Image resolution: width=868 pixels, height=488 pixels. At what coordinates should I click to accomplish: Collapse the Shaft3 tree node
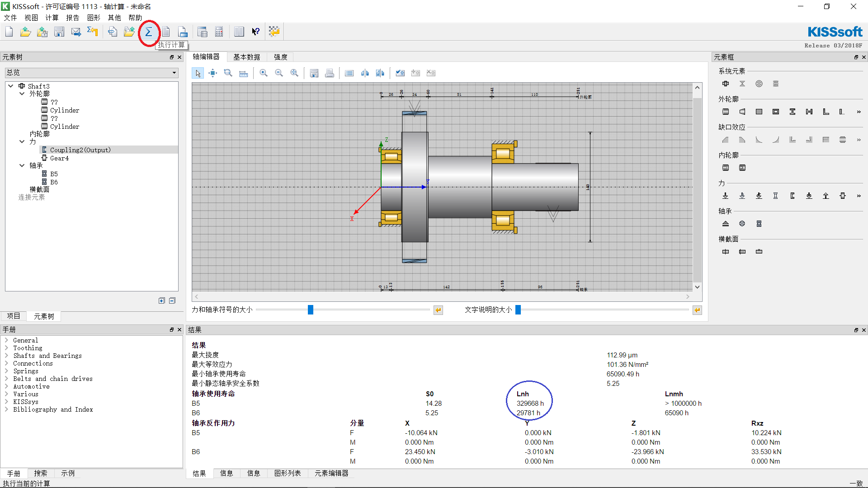[x=11, y=86]
